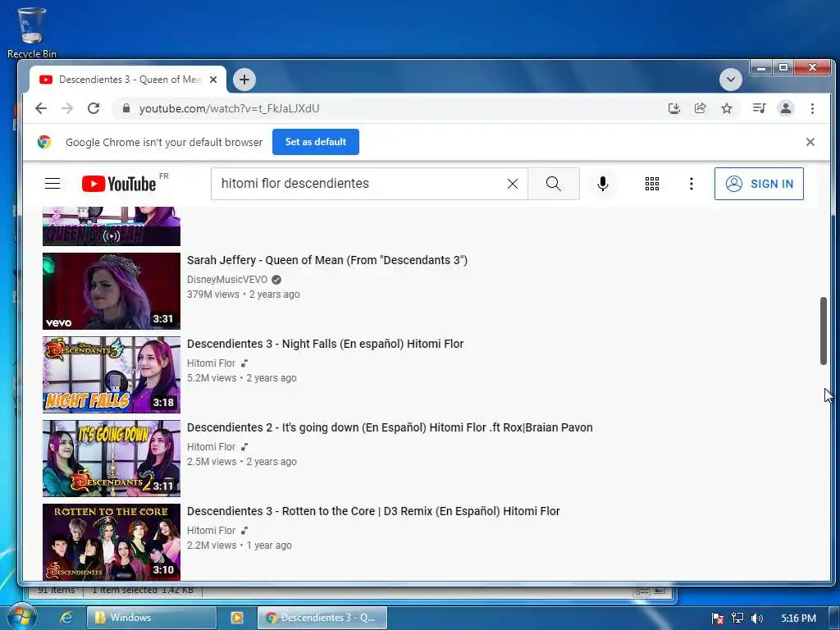The width and height of the screenshot is (840, 630).
Task: Open Chrome profile avatar
Action: click(x=785, y=109)
